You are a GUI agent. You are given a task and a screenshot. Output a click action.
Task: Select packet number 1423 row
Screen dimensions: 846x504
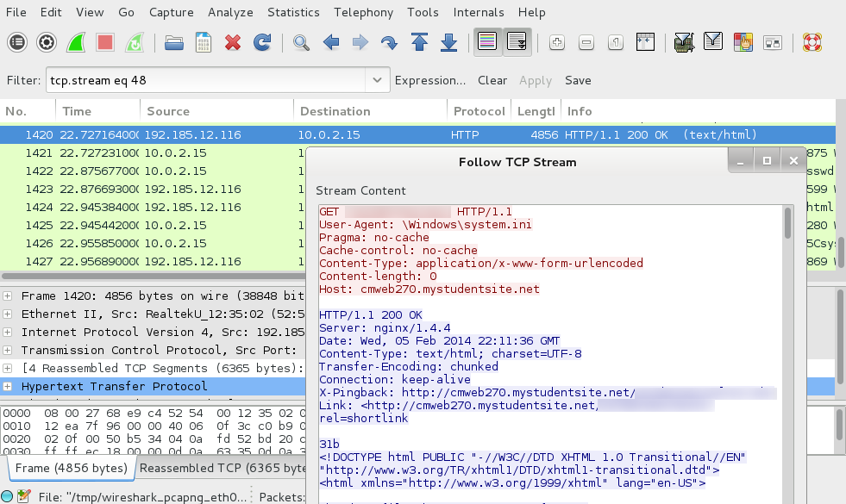(x=154, y=190)
